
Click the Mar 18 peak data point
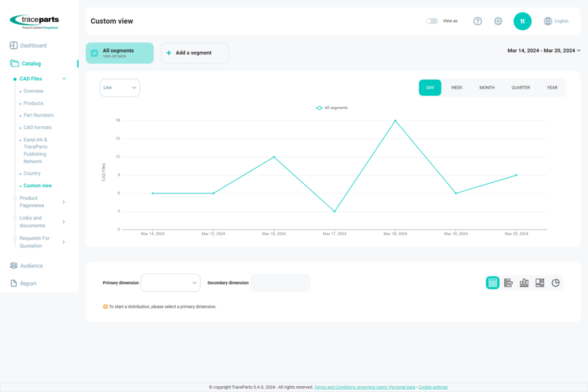coord(395,121)
